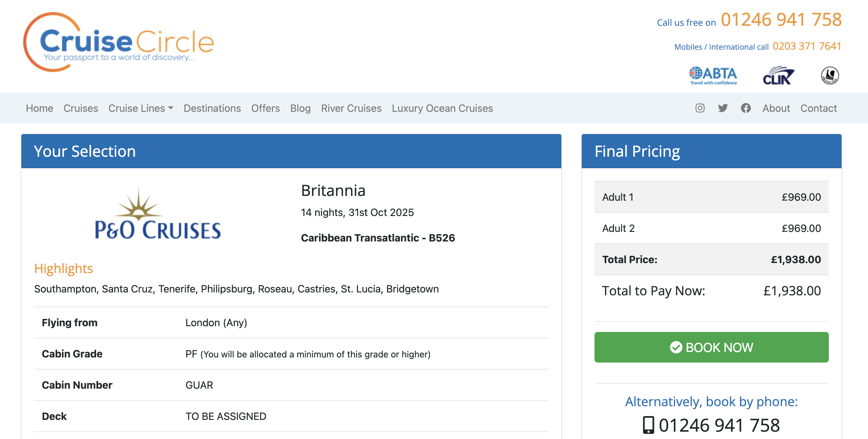Click the Cabin Grade PF value

tap(308, 354)
